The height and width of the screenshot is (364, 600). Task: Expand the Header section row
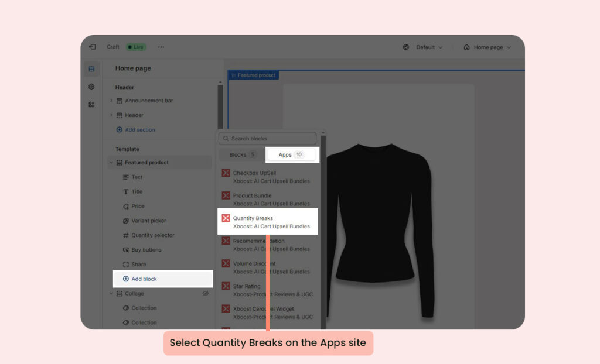(x=111, y=115)
